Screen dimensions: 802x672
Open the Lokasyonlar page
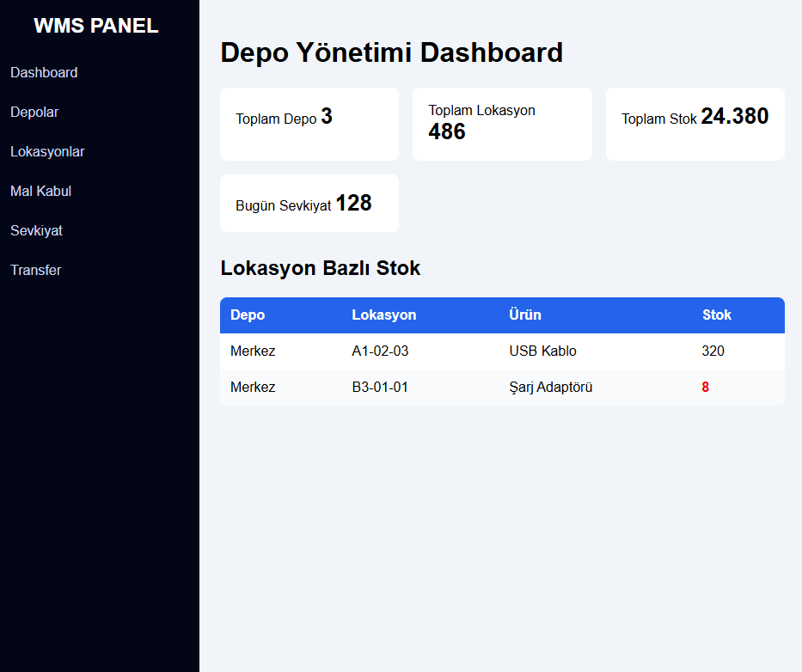[x=47, y=152]
